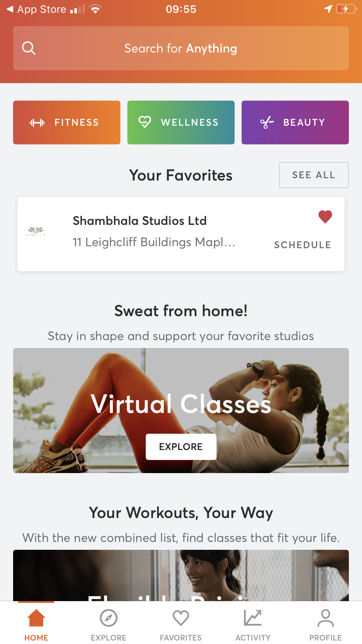Open the Profile person icon
Screen dimensions: 362x644
[326, 618]
